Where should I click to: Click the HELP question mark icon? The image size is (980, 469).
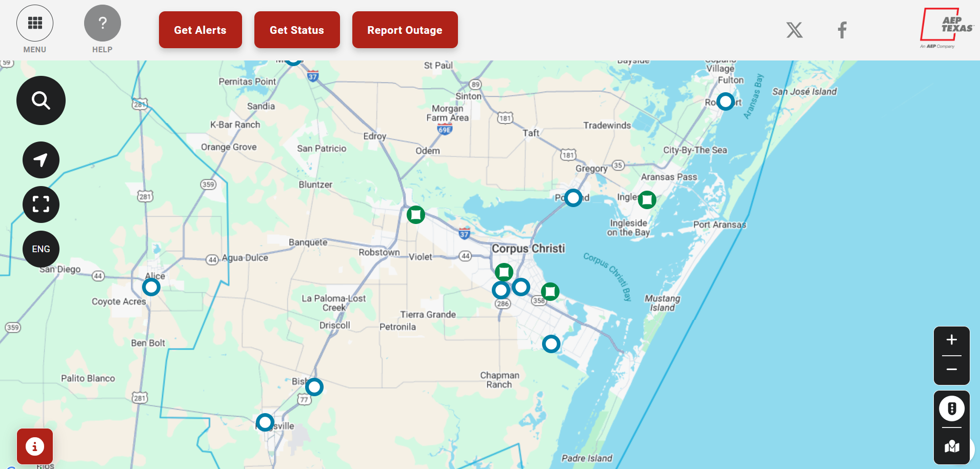(x=103, y=23)
